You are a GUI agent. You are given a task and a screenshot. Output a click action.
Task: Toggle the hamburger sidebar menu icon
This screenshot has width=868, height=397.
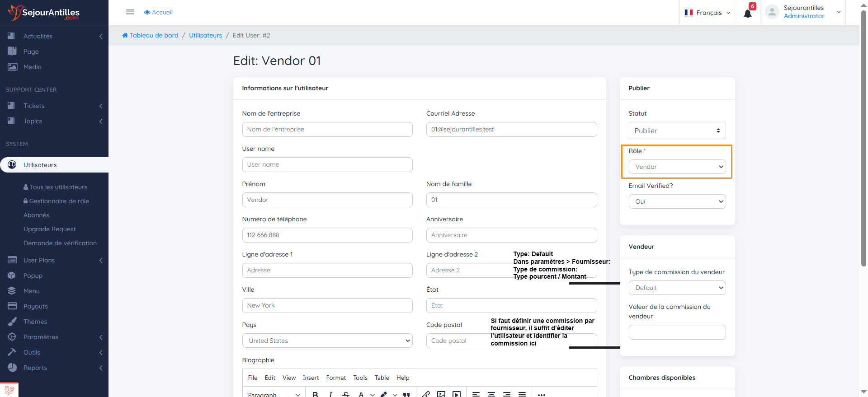[130, 12]
